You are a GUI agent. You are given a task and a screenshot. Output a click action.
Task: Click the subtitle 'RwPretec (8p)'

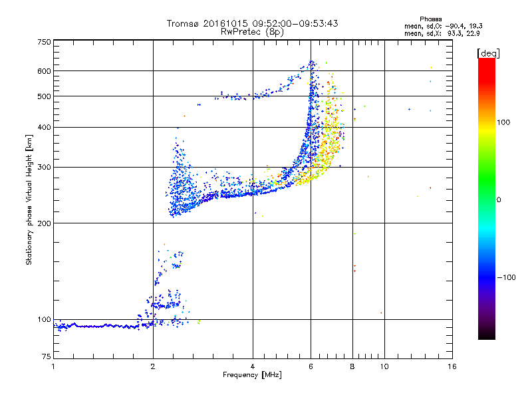point(252,32)
